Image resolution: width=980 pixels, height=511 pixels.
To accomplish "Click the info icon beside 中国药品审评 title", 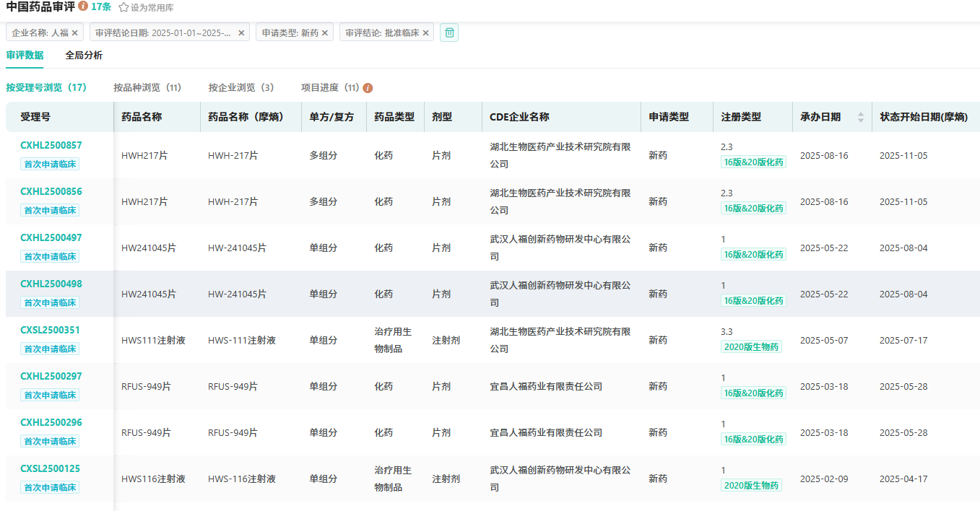I will (83, 6).
